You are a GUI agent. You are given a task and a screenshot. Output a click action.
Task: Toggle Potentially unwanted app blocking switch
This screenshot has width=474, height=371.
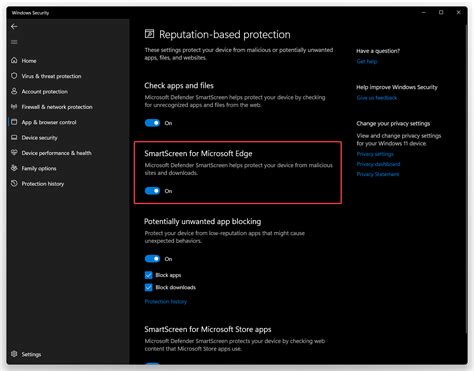coord(152,259)
